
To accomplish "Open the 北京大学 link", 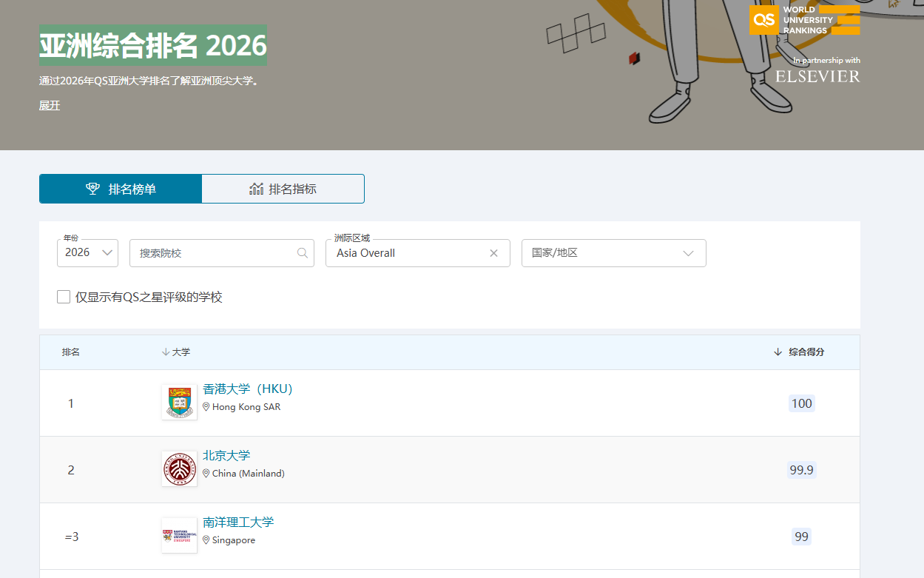I will click(x=226, y=456).
